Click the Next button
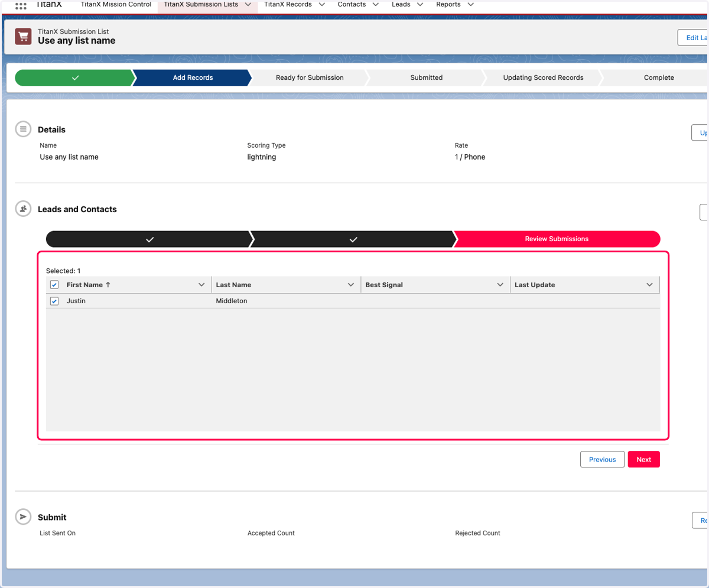This screenshot has height=588, width=709. 644,459
